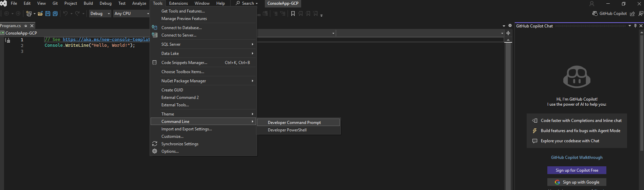
Task: Click the Google logo on sign up button
Action: (x=557, y=182)
